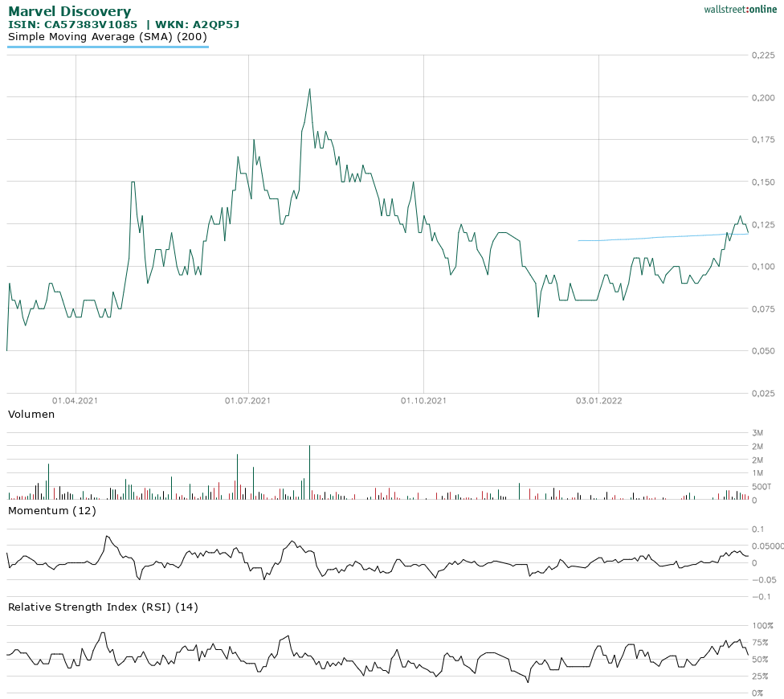Click the 0,050 price axis label

(763, 351)
